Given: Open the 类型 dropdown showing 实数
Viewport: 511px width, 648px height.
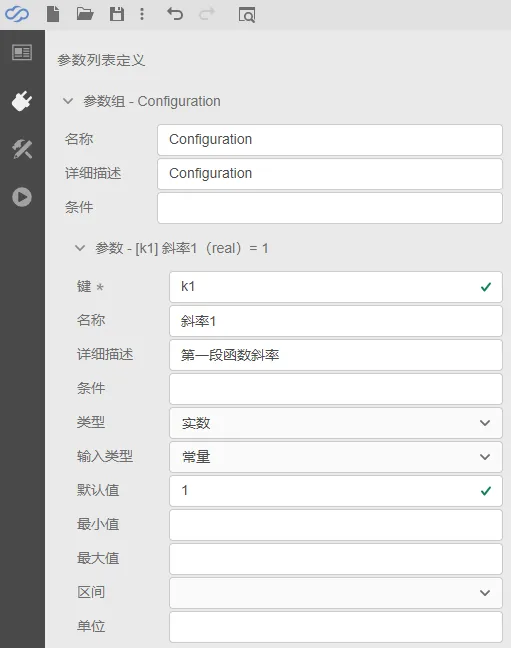Looking at the screenshot, I should point(336,423).
